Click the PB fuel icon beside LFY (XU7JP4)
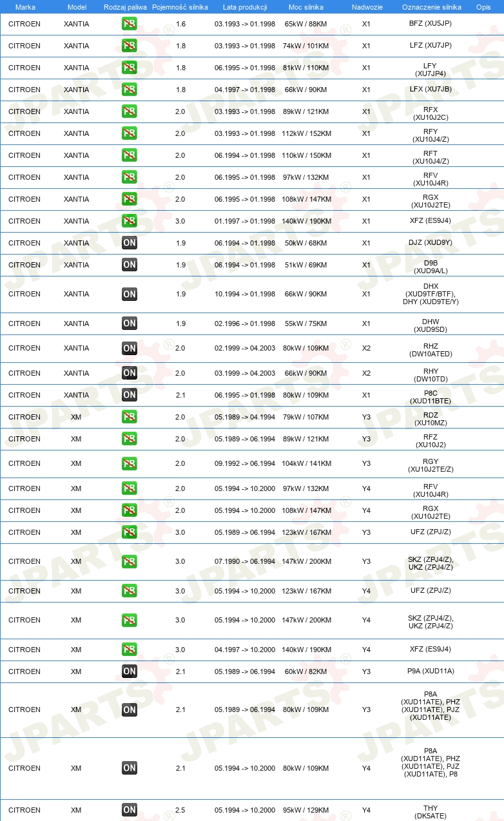Screen dimensions: 504x821 click(130, 68)
